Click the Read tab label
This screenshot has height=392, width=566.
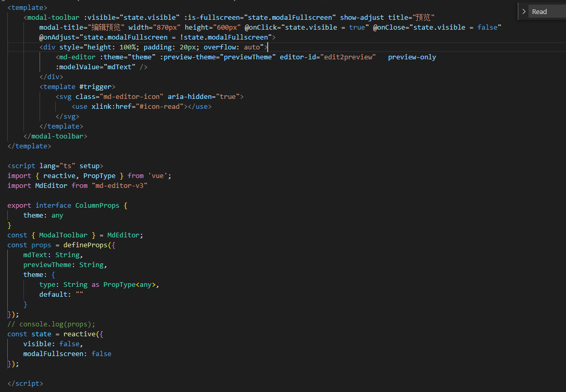point(540,11)
